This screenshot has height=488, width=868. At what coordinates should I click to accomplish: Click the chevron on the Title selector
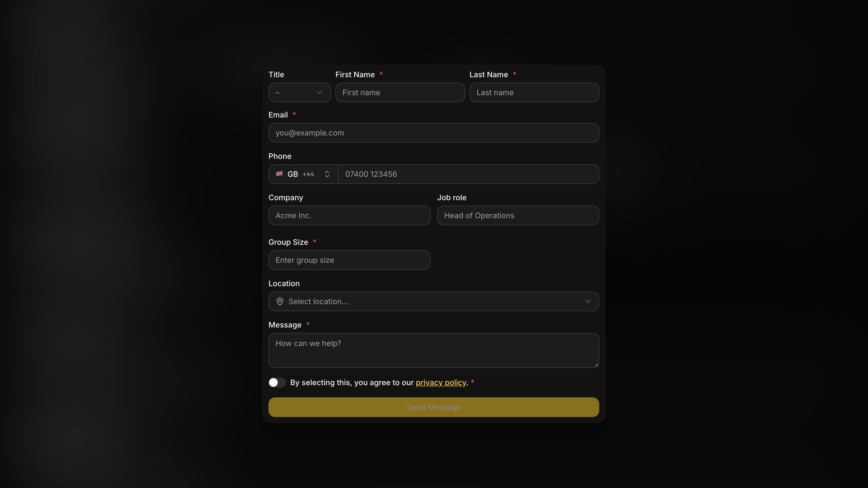click(319, 92)
